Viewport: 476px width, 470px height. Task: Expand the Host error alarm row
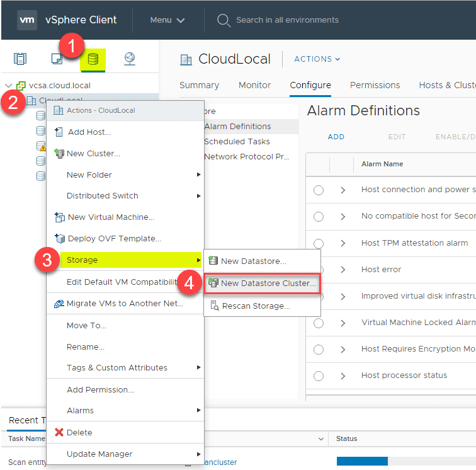pyautogui.click(x=343, y=270)
